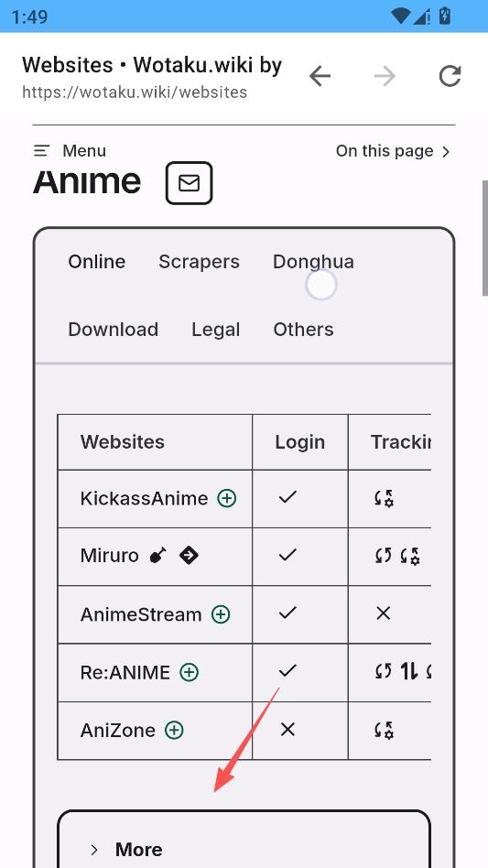The height and width of the screenshot is (868, 488).
Task: Expand the On this page chevron
Action: [446, 152]
